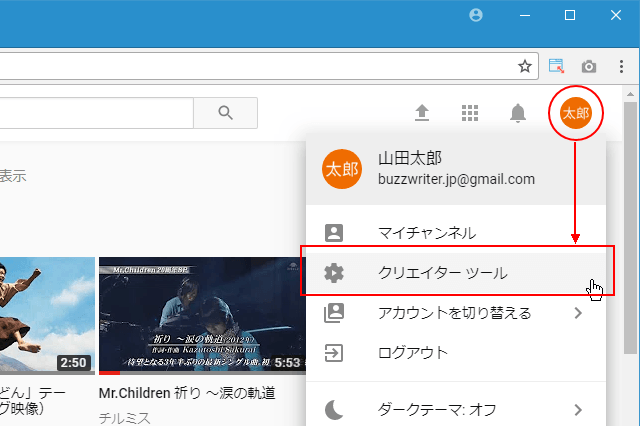The height and width of the screenshot is (426, 640).
Task: Open the notifications bell
Action: pos(518,113)
